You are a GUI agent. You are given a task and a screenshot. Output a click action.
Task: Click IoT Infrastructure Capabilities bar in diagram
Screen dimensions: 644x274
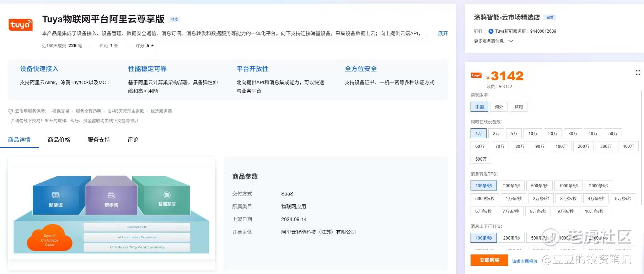pyautogui.click(x=137, y=237)
